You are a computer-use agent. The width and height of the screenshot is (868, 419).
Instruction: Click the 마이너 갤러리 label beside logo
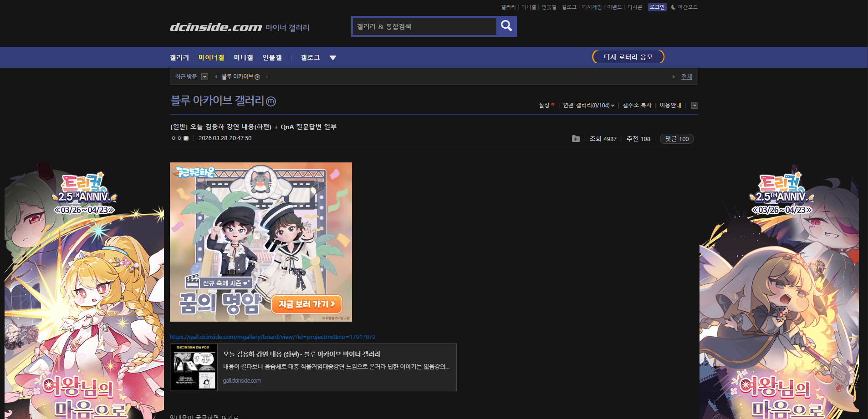pos(287,28)
